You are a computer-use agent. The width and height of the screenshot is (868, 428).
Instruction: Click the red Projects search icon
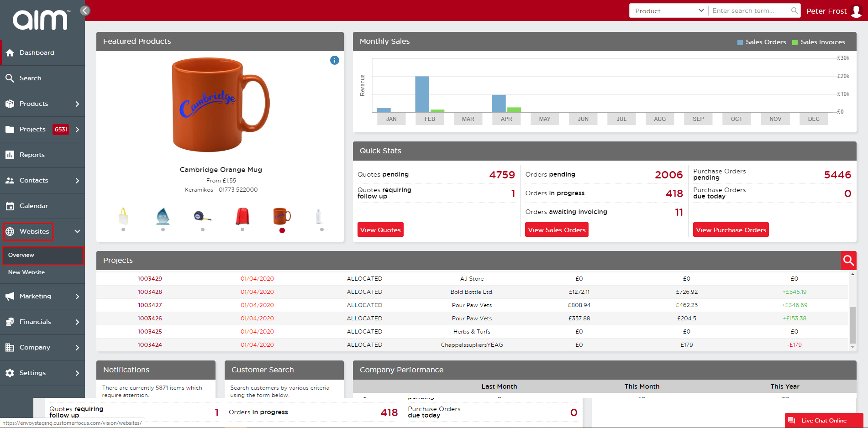[849, 260]
